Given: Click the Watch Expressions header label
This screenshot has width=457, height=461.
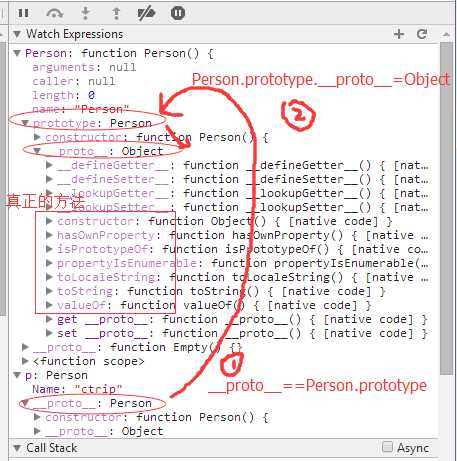Looking at the screenshot, I should pos(75,34).
